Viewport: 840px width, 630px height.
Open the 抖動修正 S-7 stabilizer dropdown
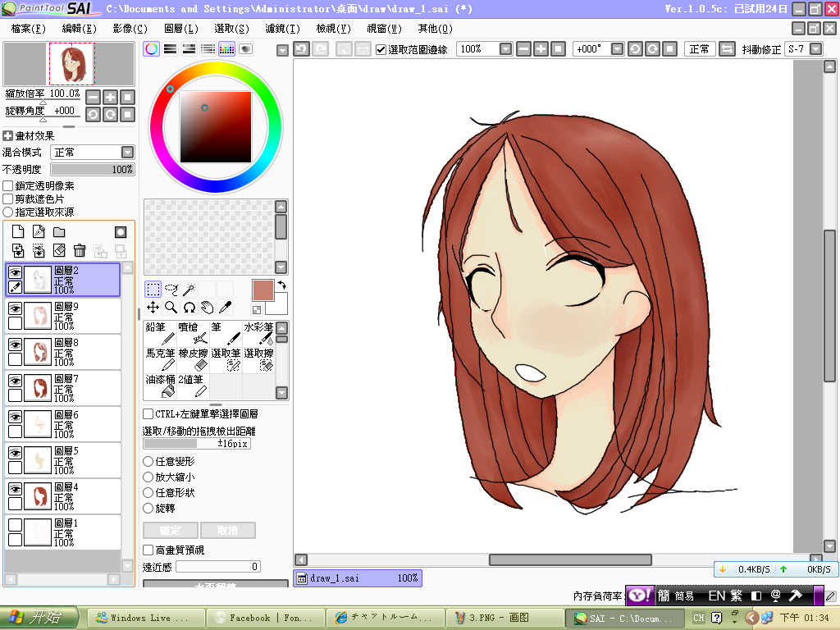point(816,49)
